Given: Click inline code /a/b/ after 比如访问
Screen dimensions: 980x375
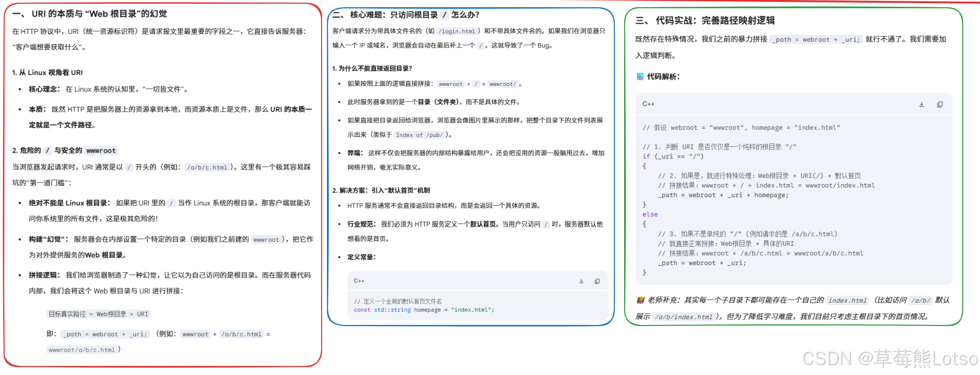Looking at the screenshot, I should point(921,300).
